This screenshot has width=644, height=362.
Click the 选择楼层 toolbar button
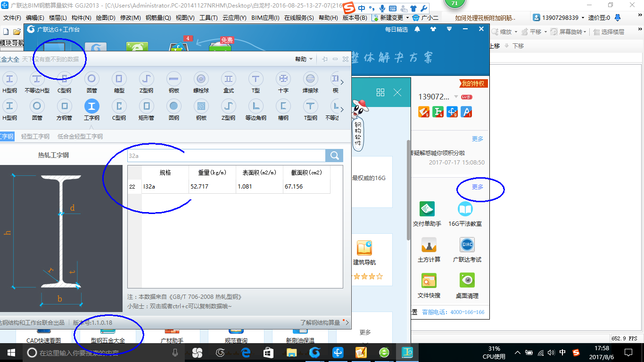[x=609, y=32]
